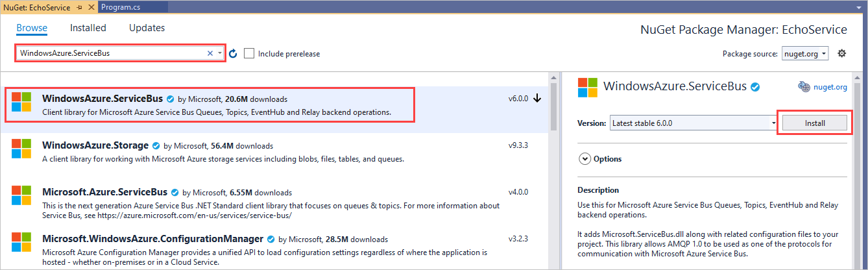Click the Install button
The image size is (868, 270).
(x=815, y=123)
